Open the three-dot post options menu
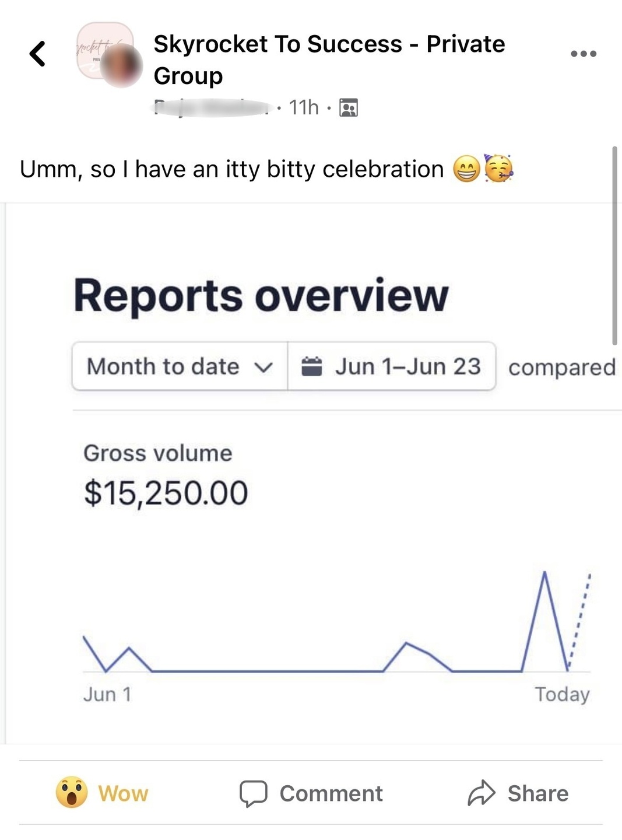 583,54
